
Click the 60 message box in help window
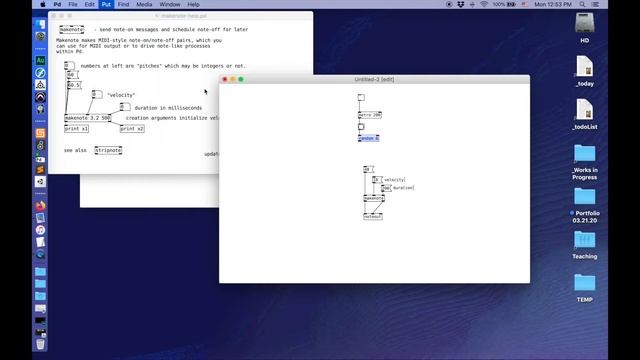click(x=72, y=75)
